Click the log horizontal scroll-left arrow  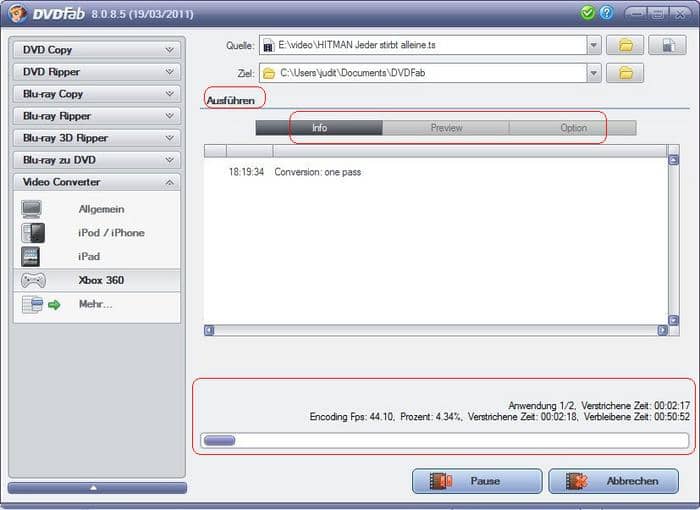(209, 330)
